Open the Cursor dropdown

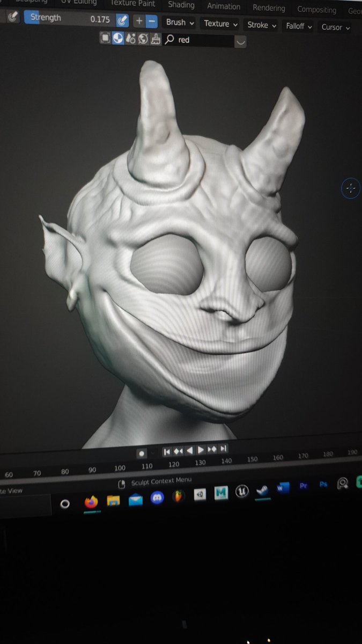coord(335,27)
